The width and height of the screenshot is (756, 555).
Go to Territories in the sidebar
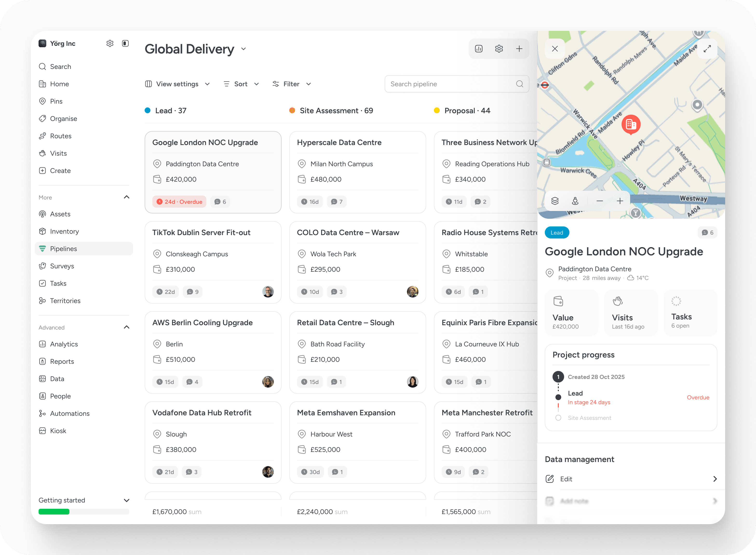tap(65, 301)
